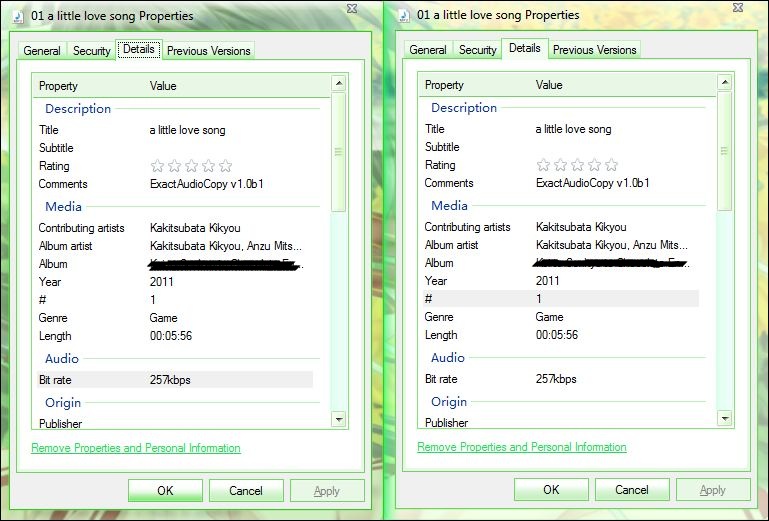769x521 pixels.
Task: Click Contributing artists value in right window
Action: point(581,227)
